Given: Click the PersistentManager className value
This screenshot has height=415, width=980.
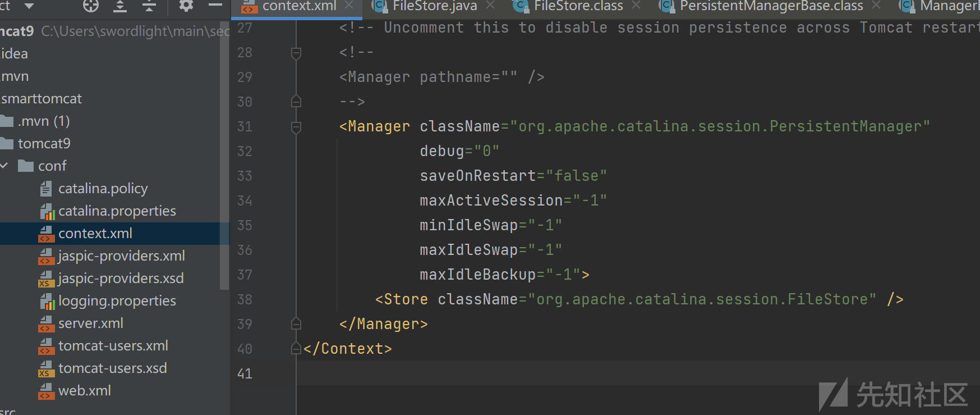Looking at the screenshot, I should (720, 126).
